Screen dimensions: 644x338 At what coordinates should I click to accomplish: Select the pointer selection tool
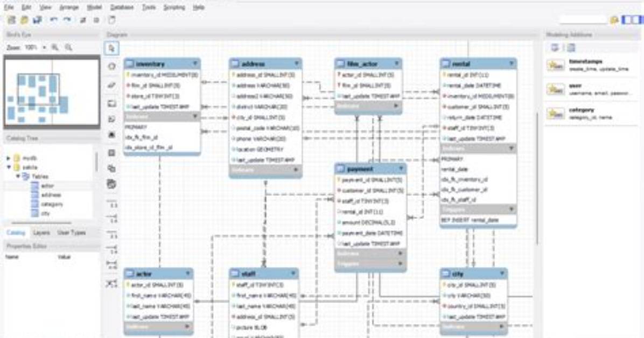(x=111, y=48)
